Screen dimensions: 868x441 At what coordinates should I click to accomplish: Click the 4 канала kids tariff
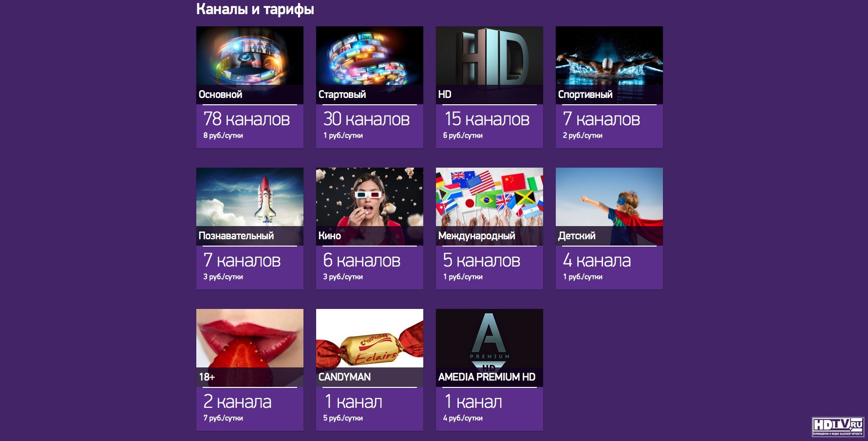[x=597, y=260]
